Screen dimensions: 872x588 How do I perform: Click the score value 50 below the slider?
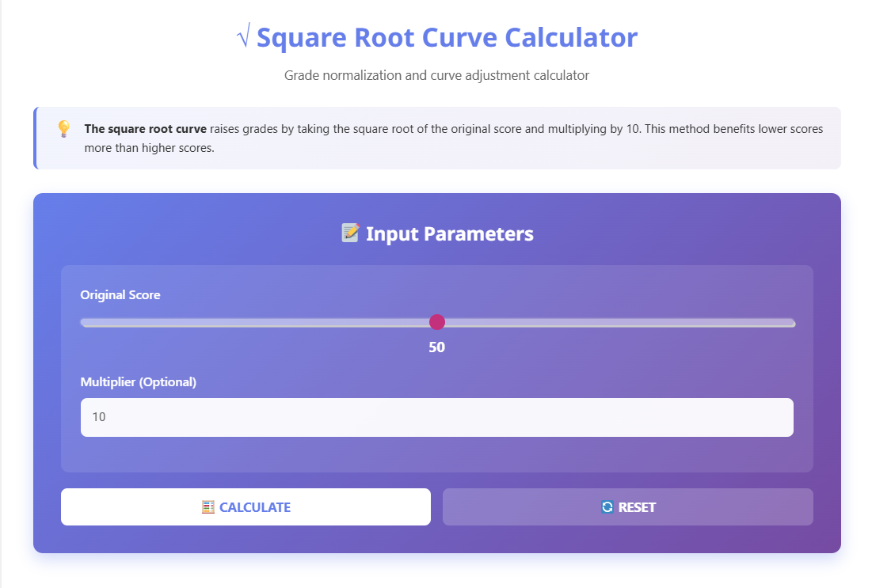tap(437, 347)
